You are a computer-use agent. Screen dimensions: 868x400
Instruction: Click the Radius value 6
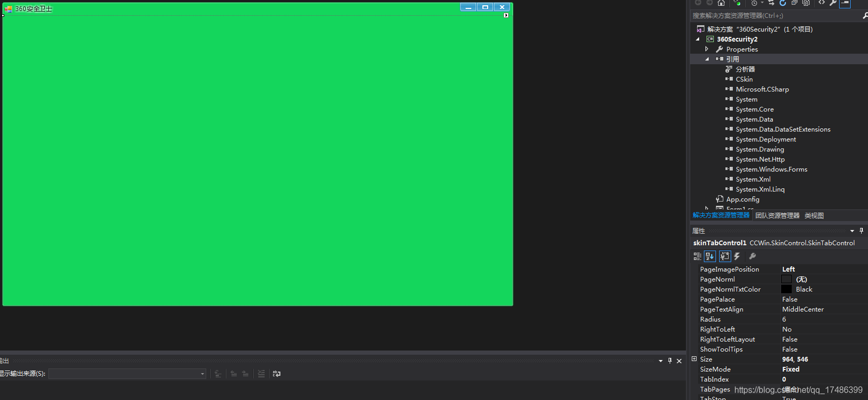(x=784, y=319)
